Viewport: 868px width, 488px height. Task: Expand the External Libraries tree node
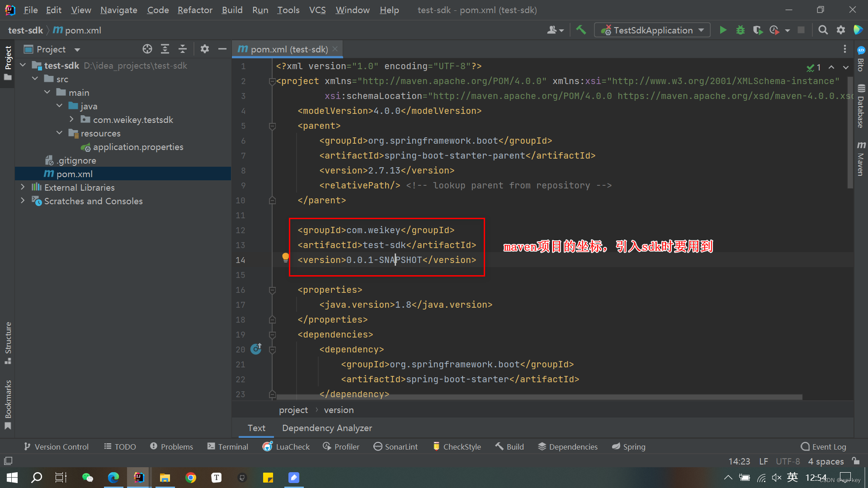coord(23,187)
